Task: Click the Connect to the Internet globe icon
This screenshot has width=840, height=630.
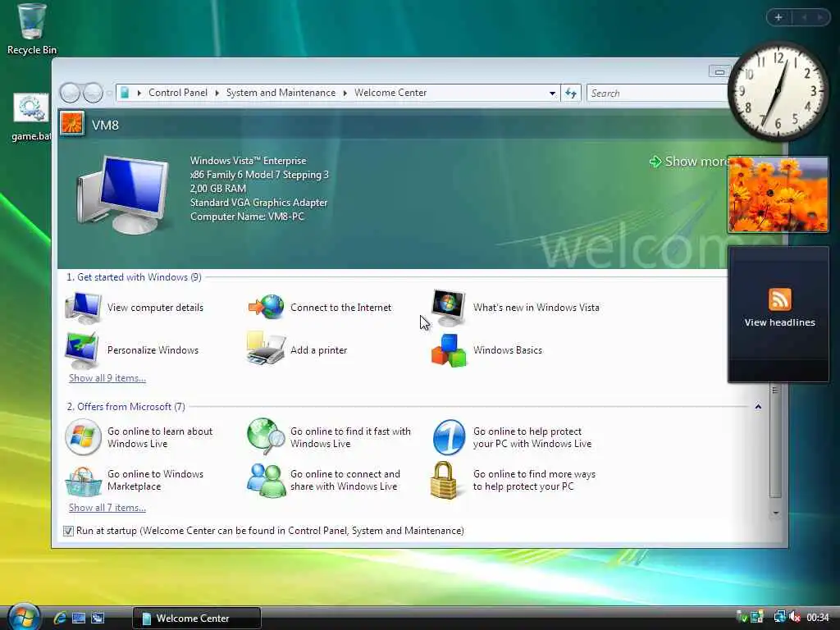Action: coord(266,307)
